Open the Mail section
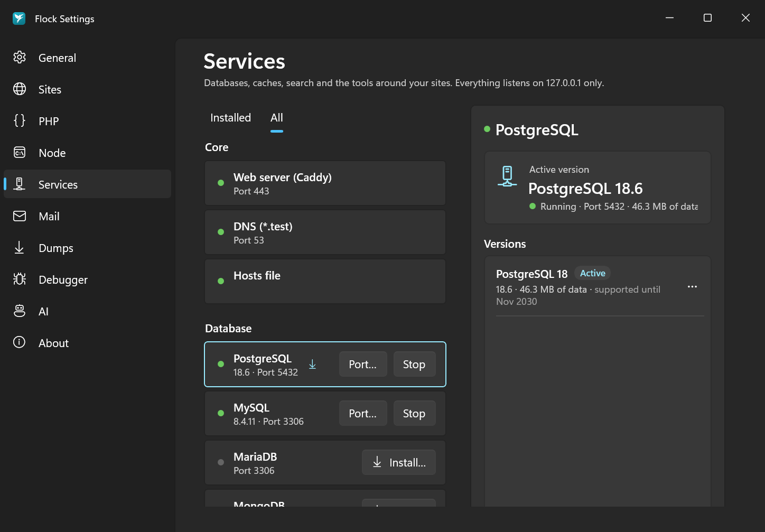This screenshot has height=532, width=765. tap(87, 216)
